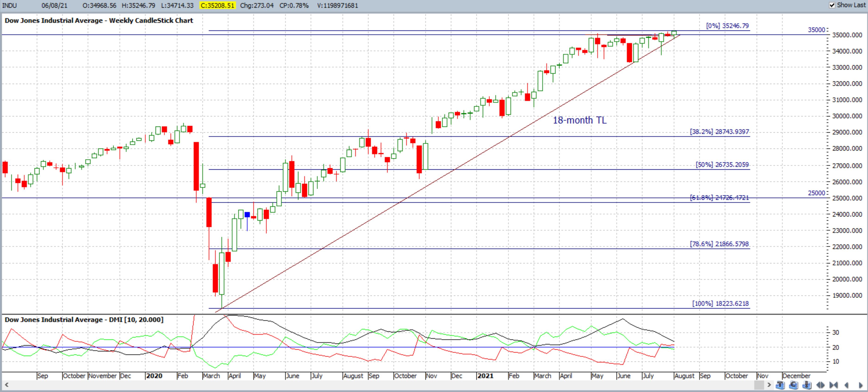This screenshot has width=868, height=392.
Task: Click the 30000.000 price axis label
Action: [847, 116]
